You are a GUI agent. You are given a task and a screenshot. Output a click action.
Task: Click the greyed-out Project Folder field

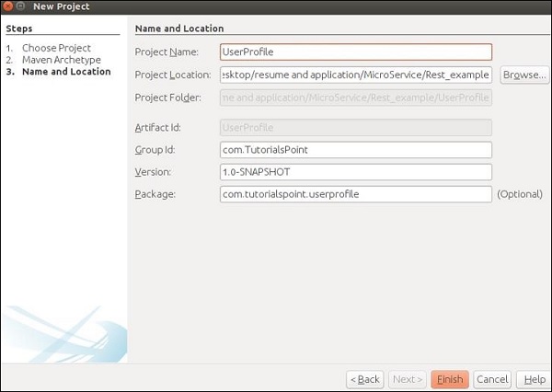[x=356, y=98]
